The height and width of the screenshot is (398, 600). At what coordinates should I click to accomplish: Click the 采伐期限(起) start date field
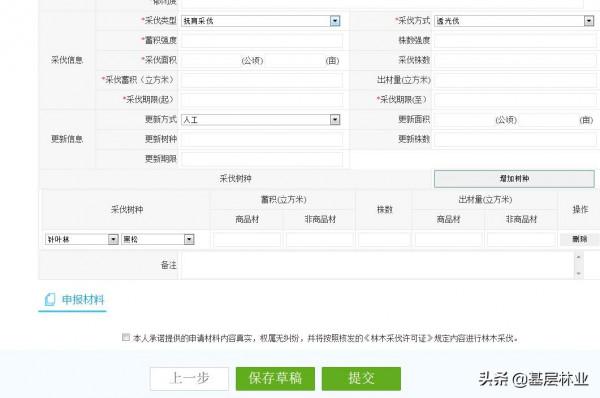[x=262, y=100]
